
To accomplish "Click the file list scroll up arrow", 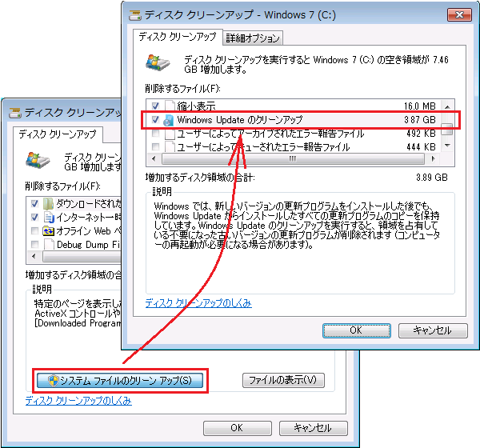I will click(447, 107).
